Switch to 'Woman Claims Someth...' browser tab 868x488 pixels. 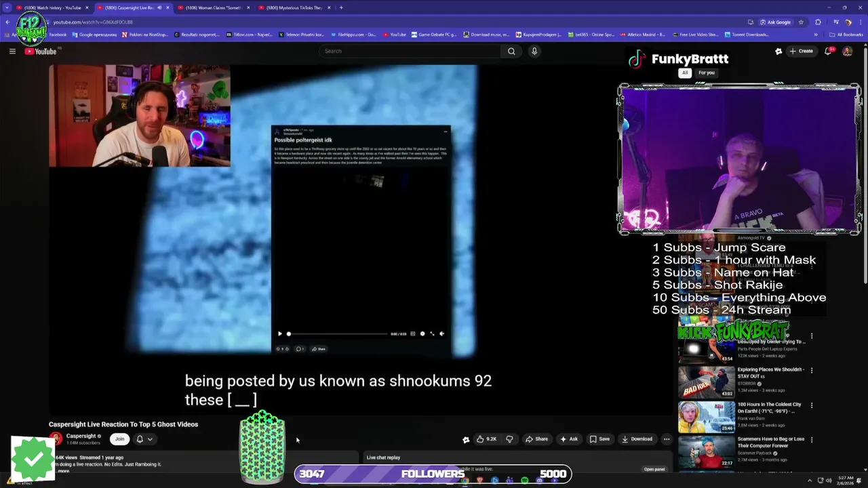click(214, 7)
